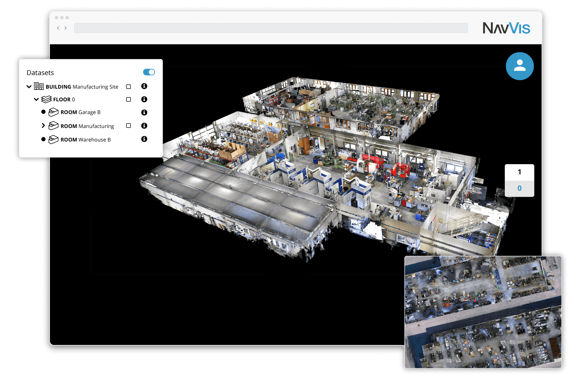The height and width of the screenshot is (385, 588).
Task: Select the ROOM Warehouse B entry
Action: (x=86, y=140)
